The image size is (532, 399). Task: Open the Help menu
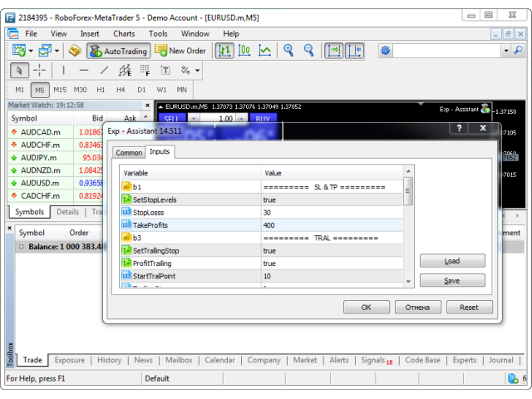[231, 34]
